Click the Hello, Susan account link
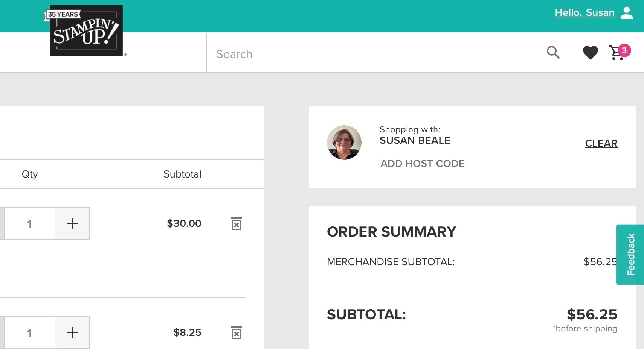 (584, 13)
